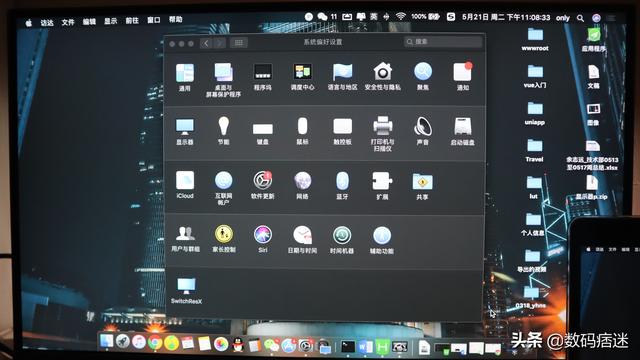Open the 前往 menu

pos(132,20)
